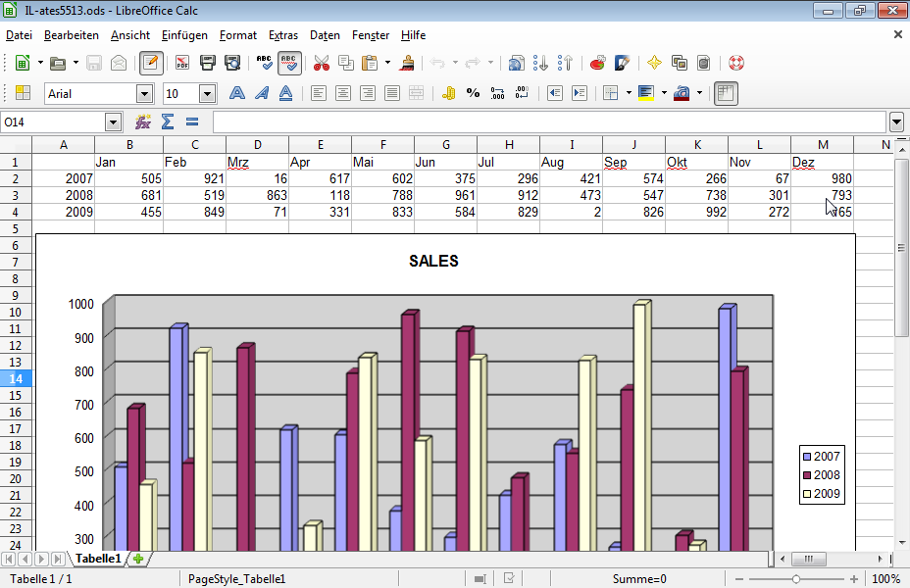Click the zoom slider handle
The height and width of the screenshot is (588, 910).
pyautogui.click(x=795, y=579)
